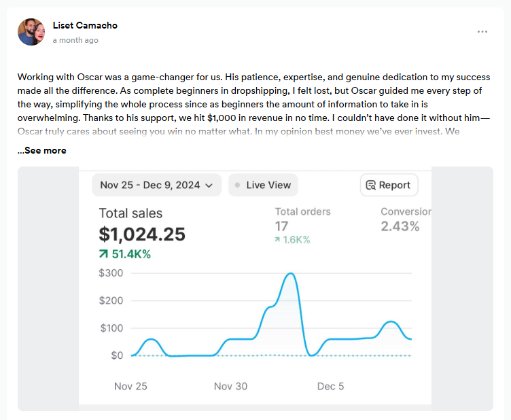Click the chart's highest peak near $300
Screen dimensions: 511x420
(291, 274)
